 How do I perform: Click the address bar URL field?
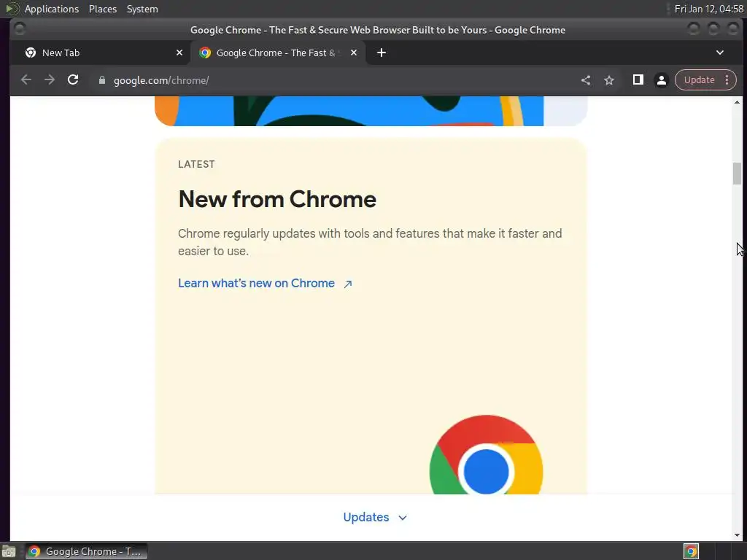[x=333, y=80]
